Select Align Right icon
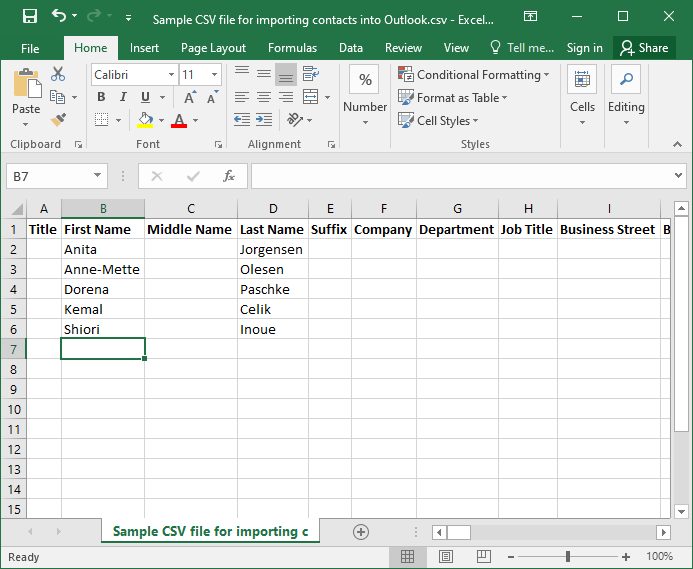The image size is (693, 569). click(x=286, y=97)
